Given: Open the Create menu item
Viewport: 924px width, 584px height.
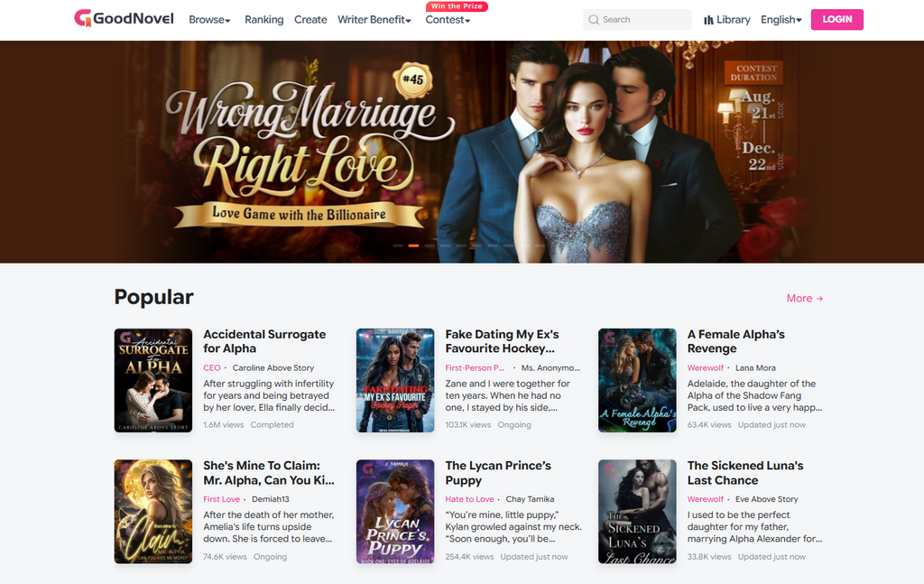Looking at the screenshot, I should point(310,20).
